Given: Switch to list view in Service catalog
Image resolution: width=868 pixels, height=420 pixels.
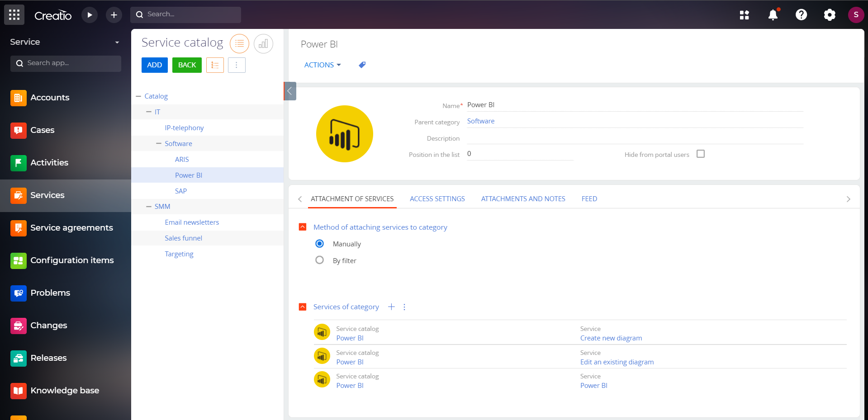Looking at the screenshot, I should (x=239, y=44).
